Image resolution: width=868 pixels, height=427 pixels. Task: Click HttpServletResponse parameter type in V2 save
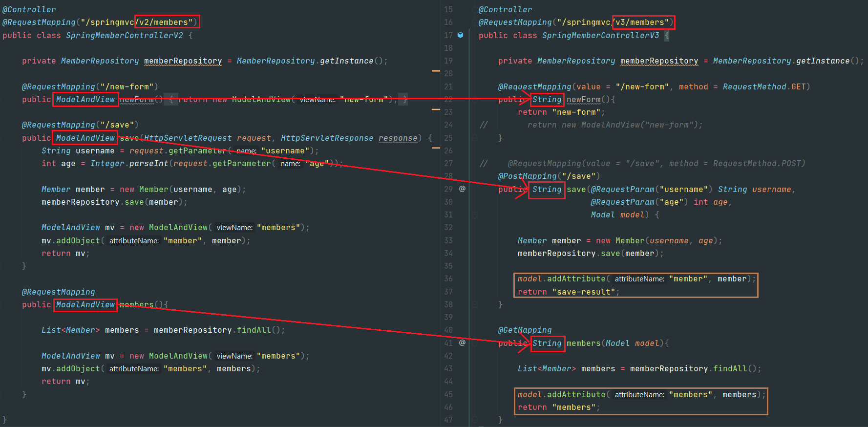point(327,138)
